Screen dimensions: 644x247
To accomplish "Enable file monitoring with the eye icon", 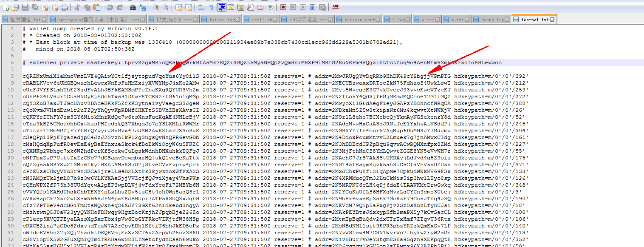I will pos(270,7).
